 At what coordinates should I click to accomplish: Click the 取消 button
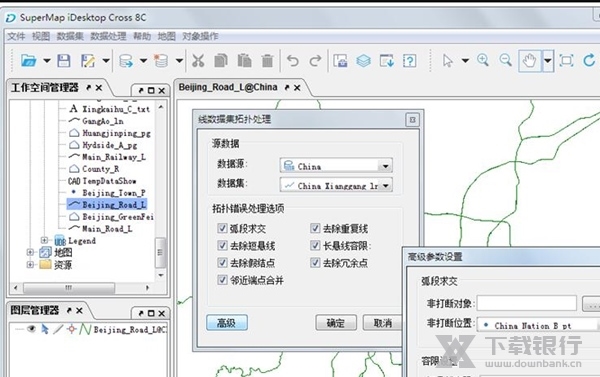click(383, 323)
